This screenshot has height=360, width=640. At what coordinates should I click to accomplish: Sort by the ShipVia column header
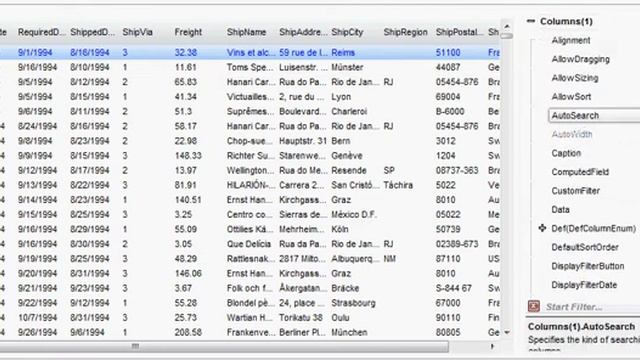[138, 32]
